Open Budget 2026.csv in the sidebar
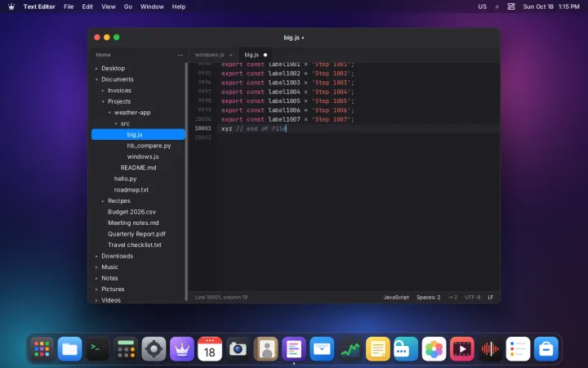 click(x=138, y=212)
